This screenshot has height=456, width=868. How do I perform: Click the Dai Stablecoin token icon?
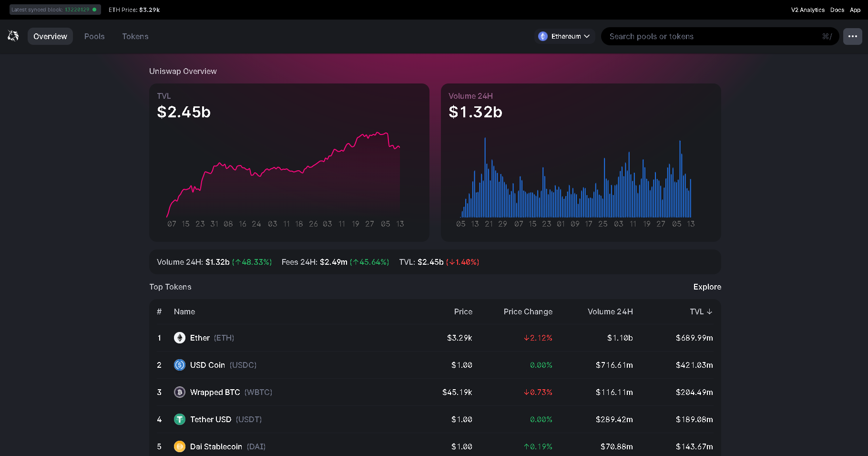coord(180,446)
